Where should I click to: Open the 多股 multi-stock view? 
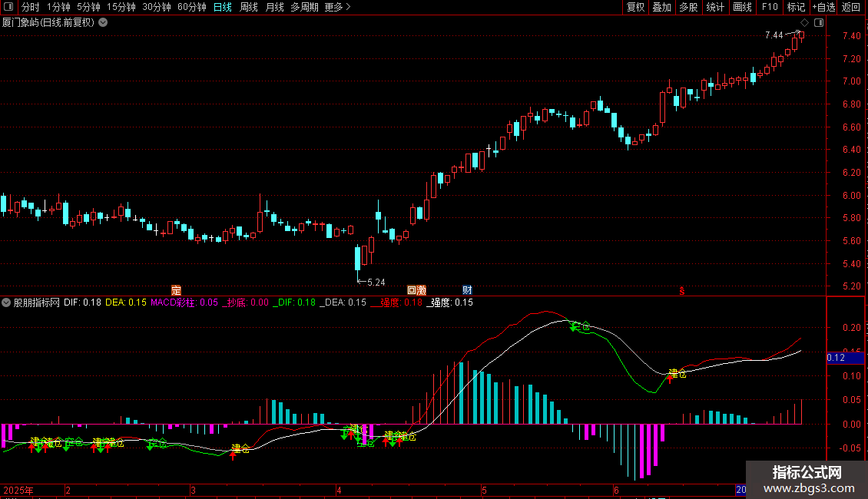[688, 7]
